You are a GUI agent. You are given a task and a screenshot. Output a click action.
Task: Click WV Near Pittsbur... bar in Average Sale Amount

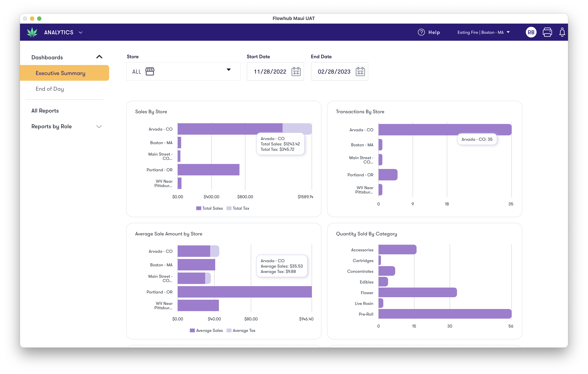pos(198,305)
